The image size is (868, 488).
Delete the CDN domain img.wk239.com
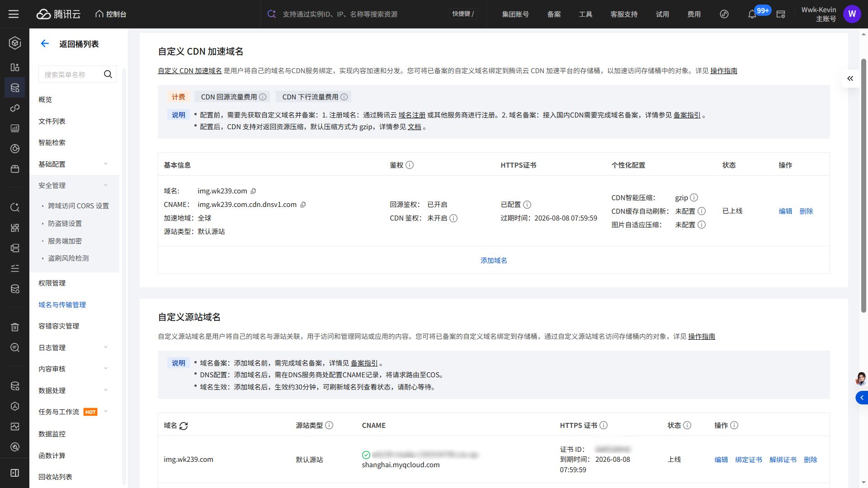[806, 211]
